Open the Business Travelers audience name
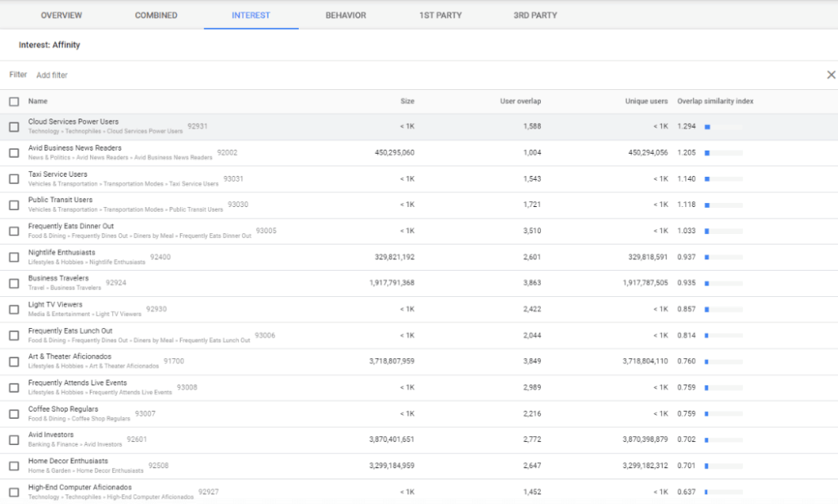838x504 pixels. coord(58,278)
